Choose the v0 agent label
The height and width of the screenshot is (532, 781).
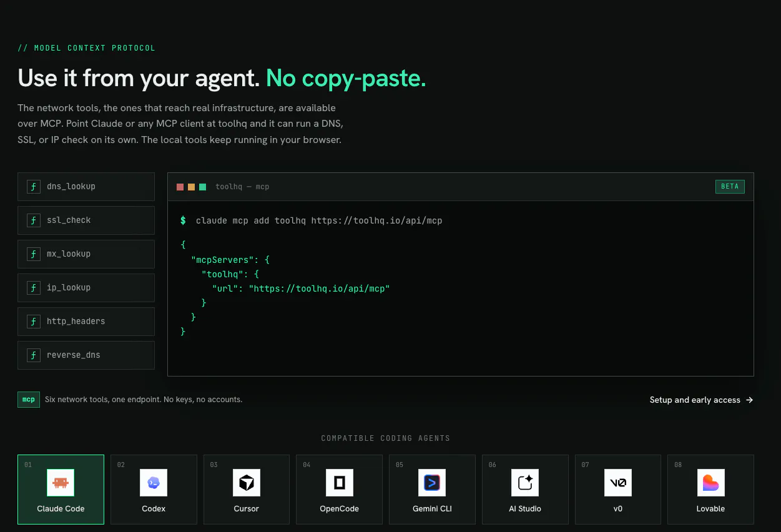click(618, 509)
